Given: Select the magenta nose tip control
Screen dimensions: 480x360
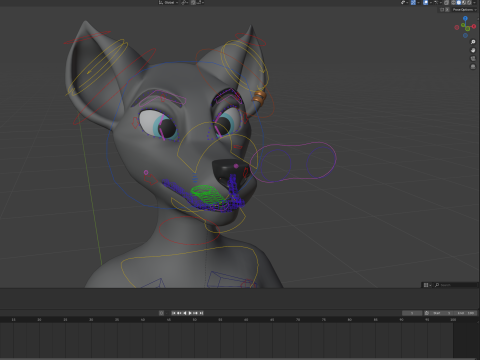Looking at the screenshot, I should coord(236,166).
